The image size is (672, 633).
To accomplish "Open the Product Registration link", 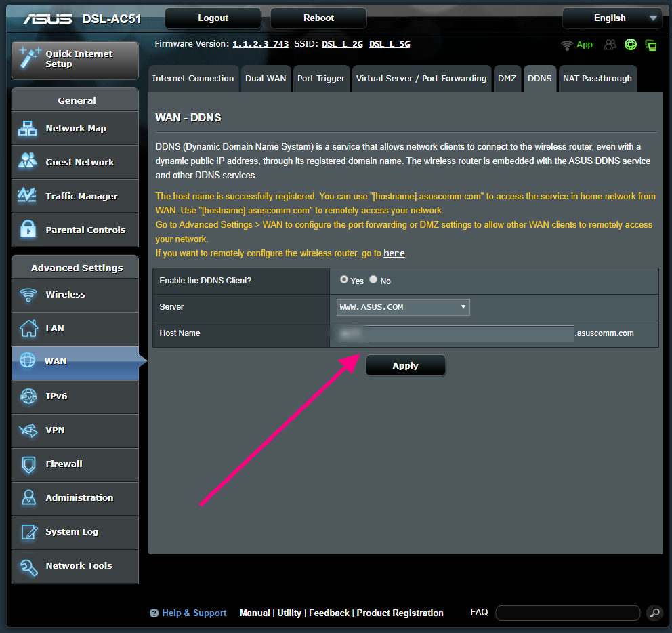I will click(400, 613).
